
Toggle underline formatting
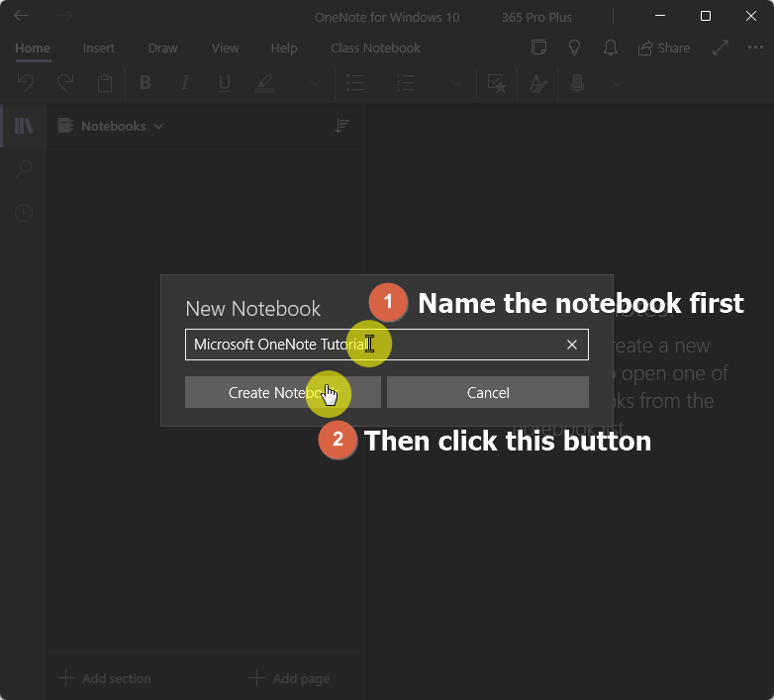coord(225,83)
